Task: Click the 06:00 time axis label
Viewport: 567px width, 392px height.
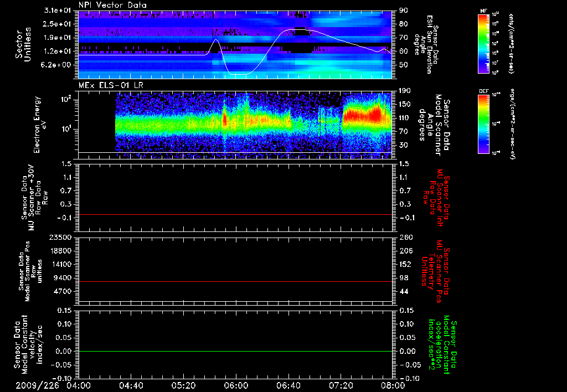Action: (x=236, y=385)
